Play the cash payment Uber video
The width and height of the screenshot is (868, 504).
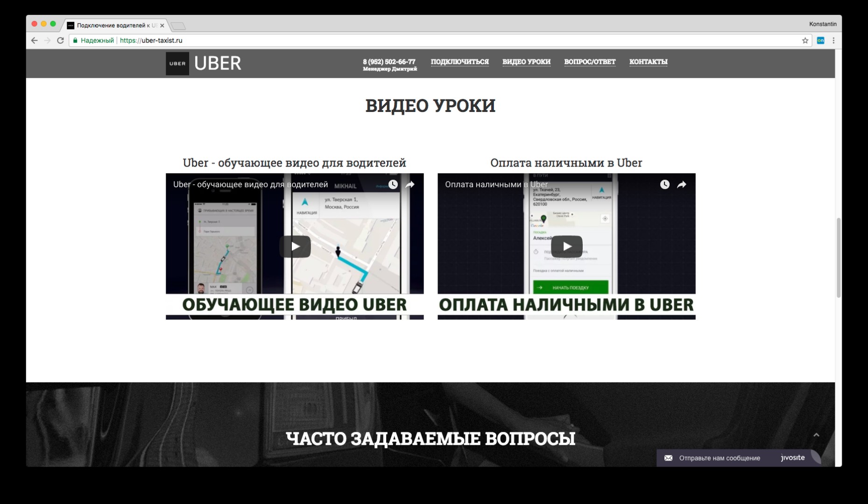pos(566,246)
